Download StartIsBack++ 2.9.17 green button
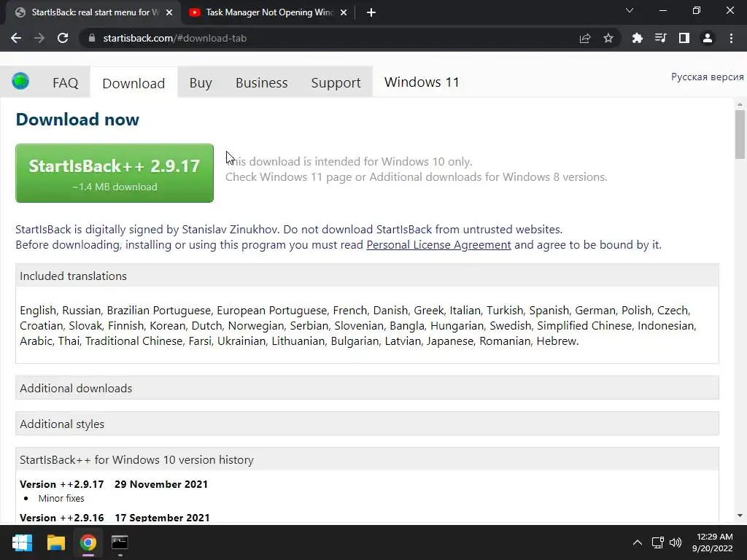Screen dimensions: 747x560 tap(115, 173)
